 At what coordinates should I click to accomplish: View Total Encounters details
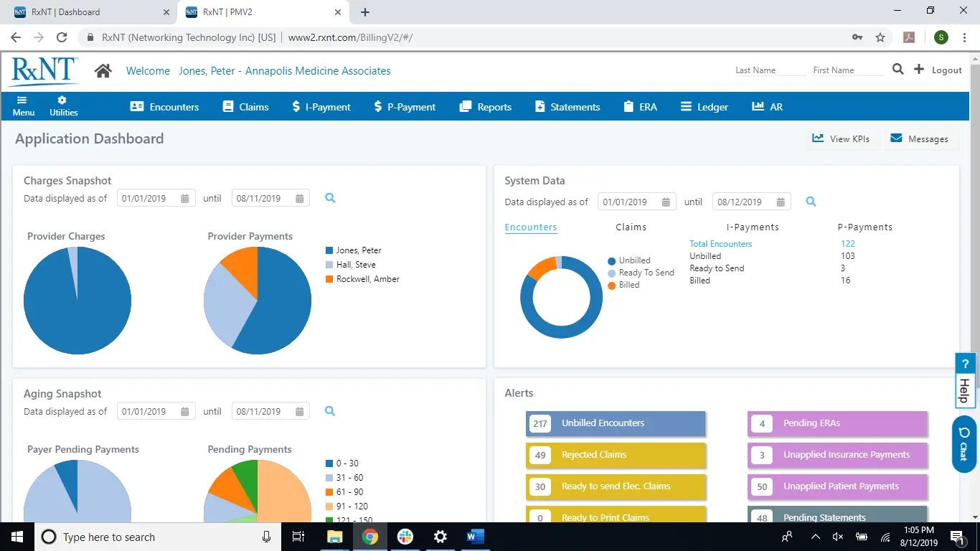pyautogui.click(x=720, y=243)
